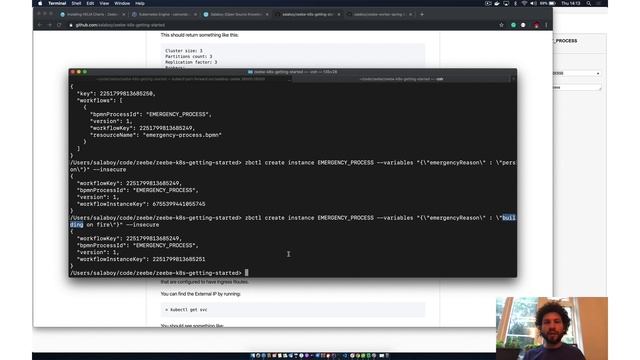Click "Partitions count: 3" in the code block
640x360 pixels.
[x=189, y=56]
